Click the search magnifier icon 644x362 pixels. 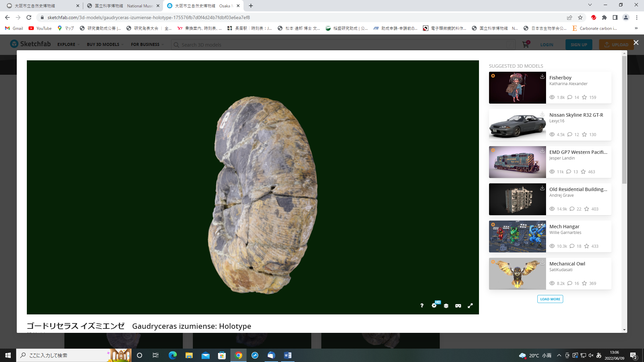pos(176,45)
